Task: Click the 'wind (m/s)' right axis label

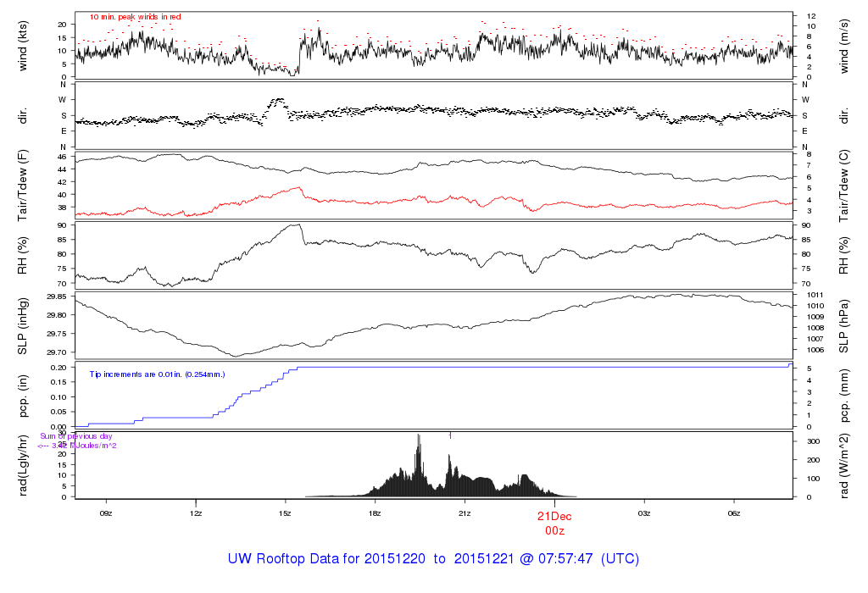Action: (843, 46)
